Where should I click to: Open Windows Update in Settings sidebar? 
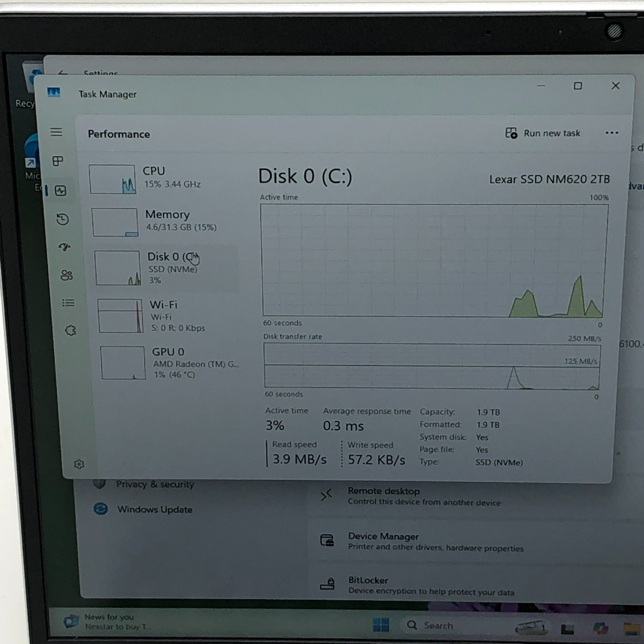click(155, 510)
